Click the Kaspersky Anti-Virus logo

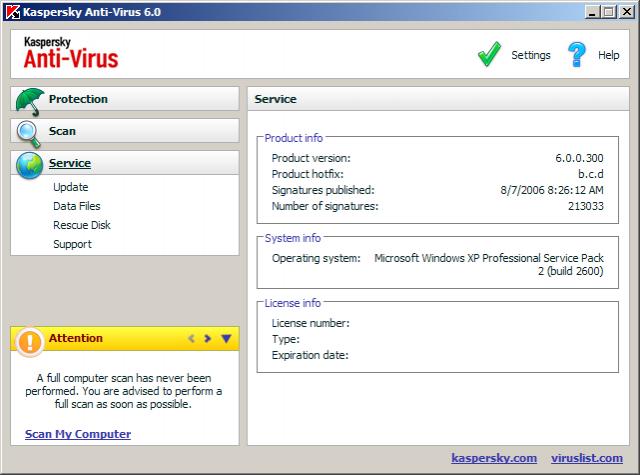71,53
